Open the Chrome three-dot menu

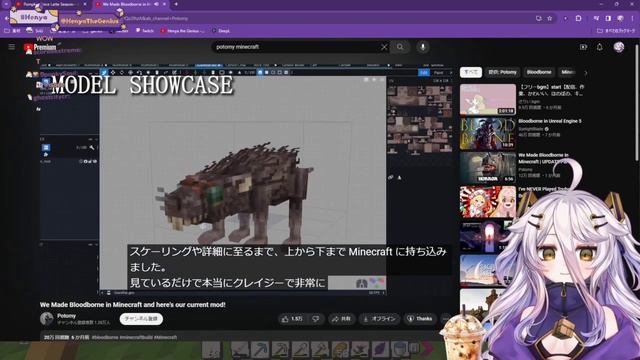(x=633, y=18)
